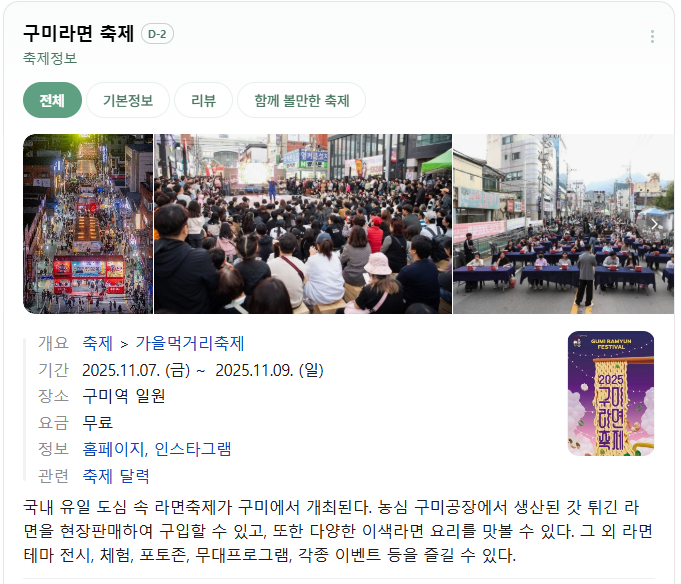This screenshot has height=584, width=681.
Task: Open the 인스타그램 link
Action: pyautogui.click(x=193, y=449)
